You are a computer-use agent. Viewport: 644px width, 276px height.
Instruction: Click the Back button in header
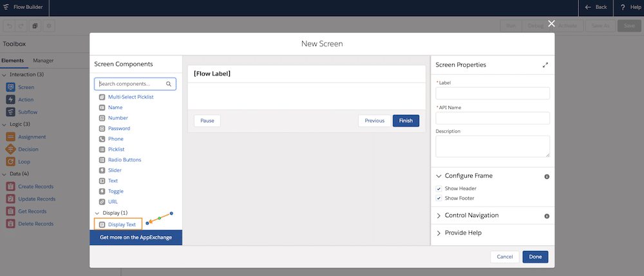pyautogui.click(x=596, y=7)
